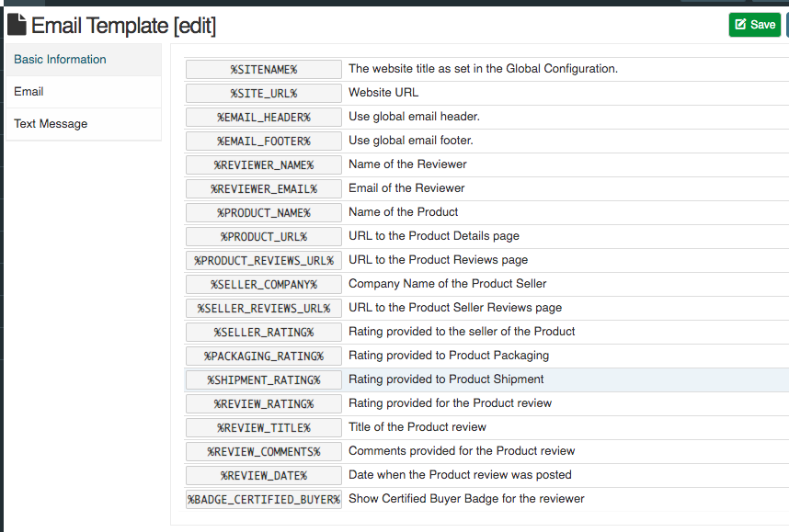Viewport: 789px width, 532px height.
Task: Click the %REVIEW_DATE% shortcode button
Action: [x=264, y=475]
